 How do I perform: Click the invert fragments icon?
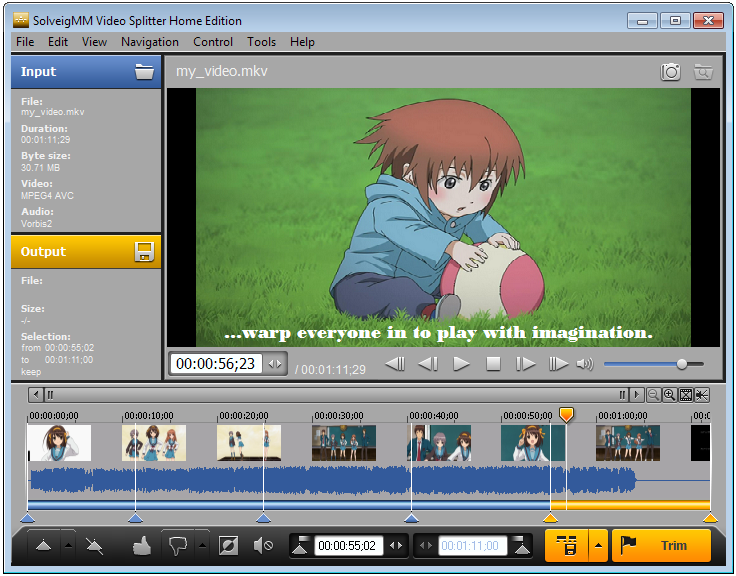229,545
